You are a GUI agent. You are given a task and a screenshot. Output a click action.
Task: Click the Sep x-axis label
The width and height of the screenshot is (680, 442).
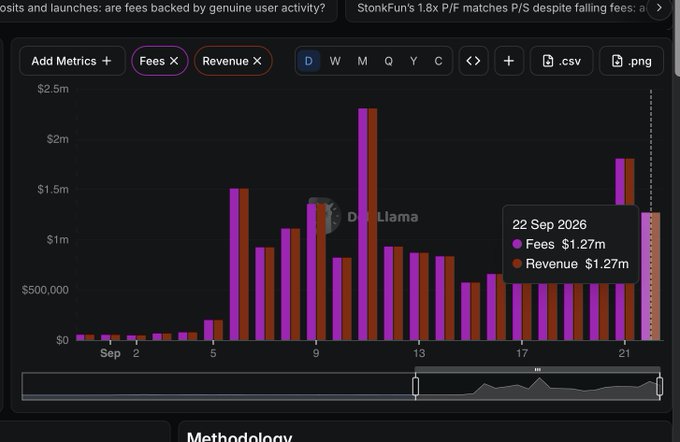pos(110,353)
